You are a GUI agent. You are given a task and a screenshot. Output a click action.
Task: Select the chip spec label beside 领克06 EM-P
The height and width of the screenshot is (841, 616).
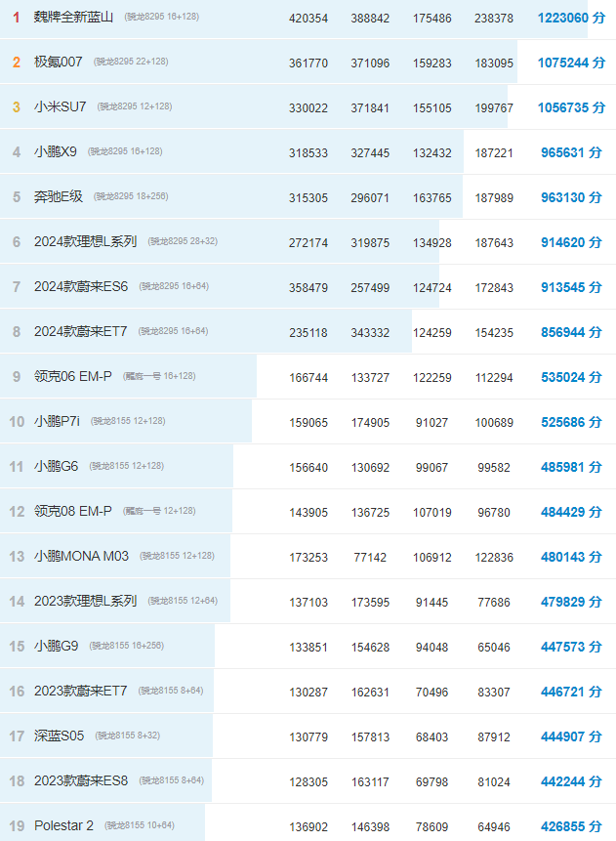(159, 376)
